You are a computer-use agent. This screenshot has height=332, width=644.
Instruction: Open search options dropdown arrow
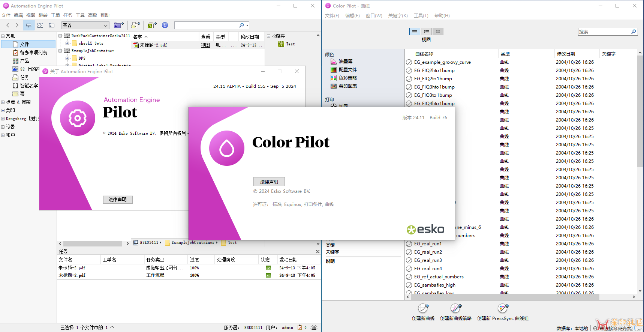[x=247, y=26]
